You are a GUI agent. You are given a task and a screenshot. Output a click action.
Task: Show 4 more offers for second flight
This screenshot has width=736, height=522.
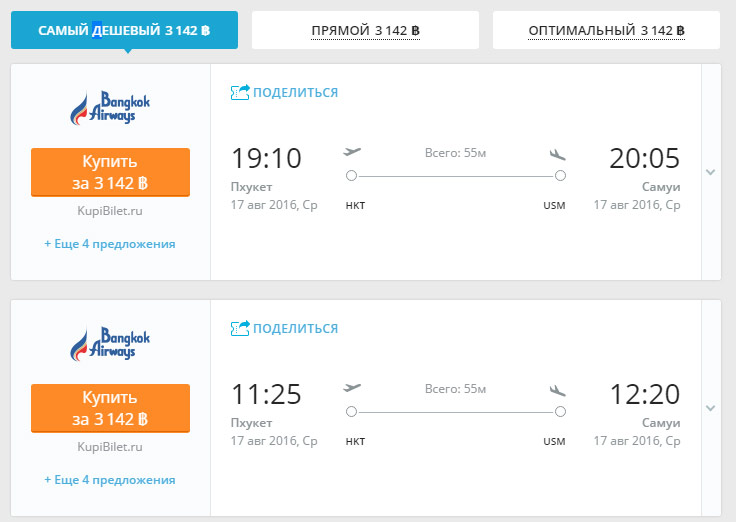point(110,480)
